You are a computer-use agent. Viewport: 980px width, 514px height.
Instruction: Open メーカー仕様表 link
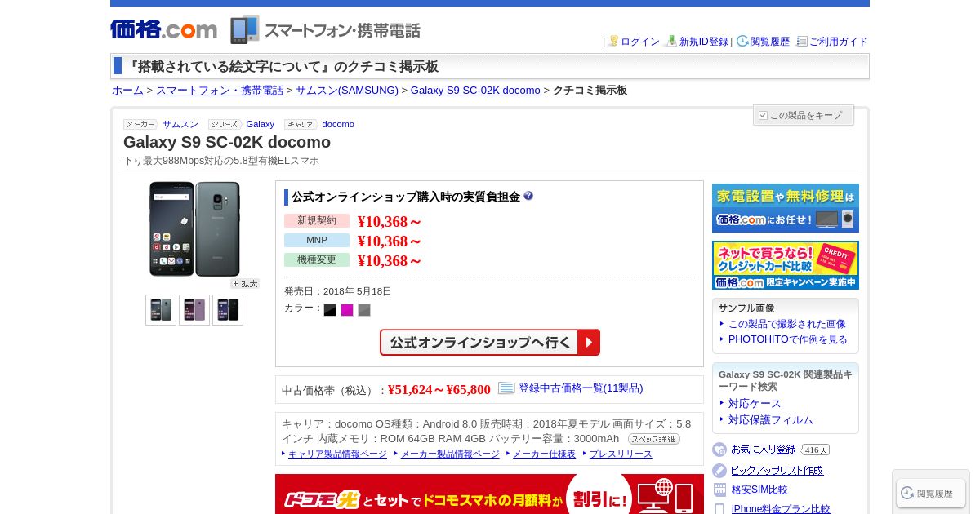(x=544, y=454)
